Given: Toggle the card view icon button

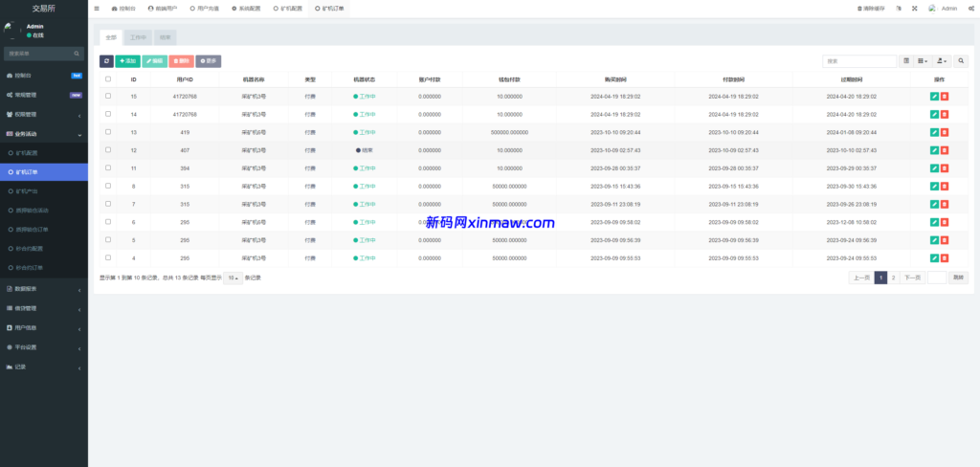Looking at the screenshot, I should coord(905,61).
